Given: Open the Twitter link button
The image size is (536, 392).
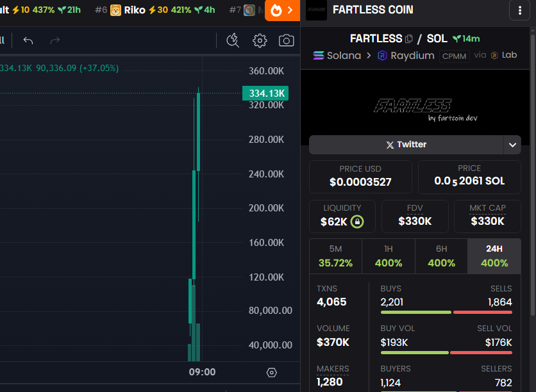Looking at the screenshot, I should tap(406, 145).
